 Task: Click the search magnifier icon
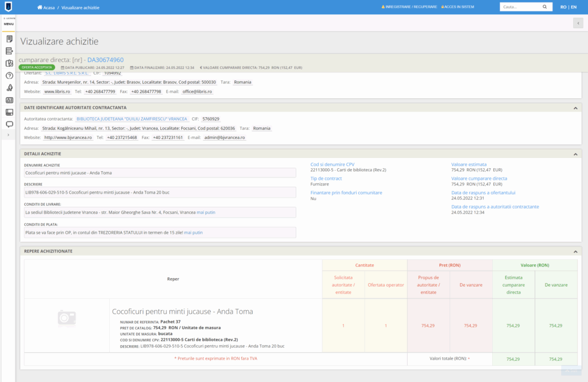pos(544,7)
